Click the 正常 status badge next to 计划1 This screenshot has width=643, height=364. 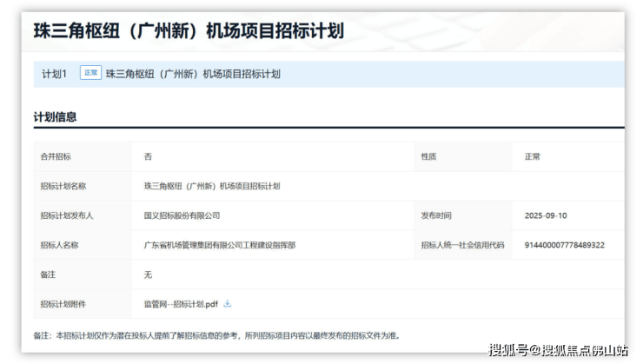point(90,73)
